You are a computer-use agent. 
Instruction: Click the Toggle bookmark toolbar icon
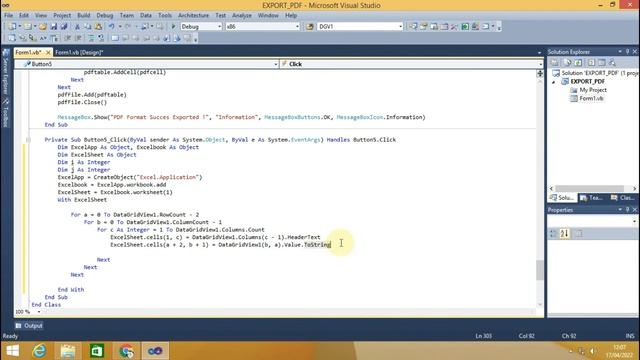point(115,38)
